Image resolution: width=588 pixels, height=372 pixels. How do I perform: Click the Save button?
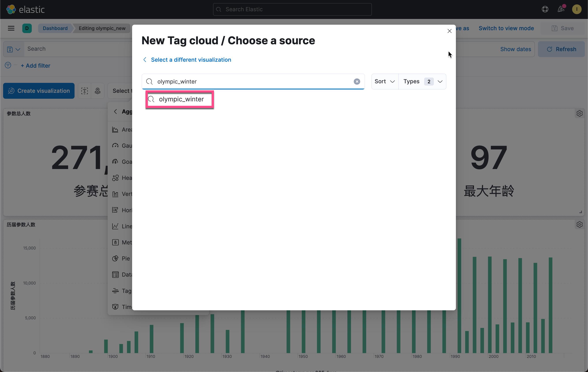pyautogui.click(x=563, y=28)
